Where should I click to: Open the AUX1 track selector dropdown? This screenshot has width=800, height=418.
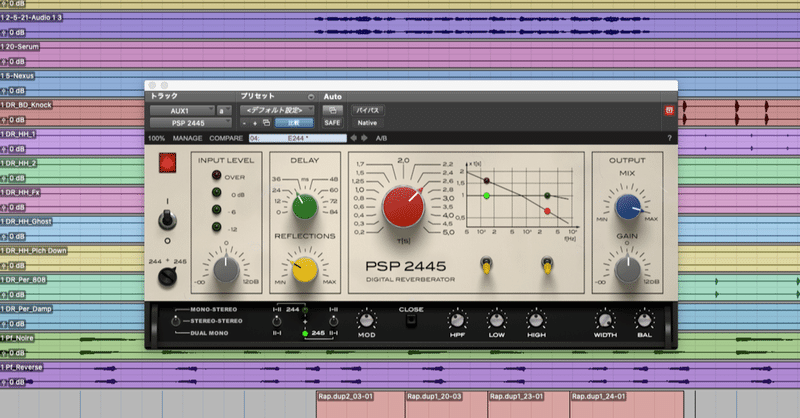(x=182, y=111)
